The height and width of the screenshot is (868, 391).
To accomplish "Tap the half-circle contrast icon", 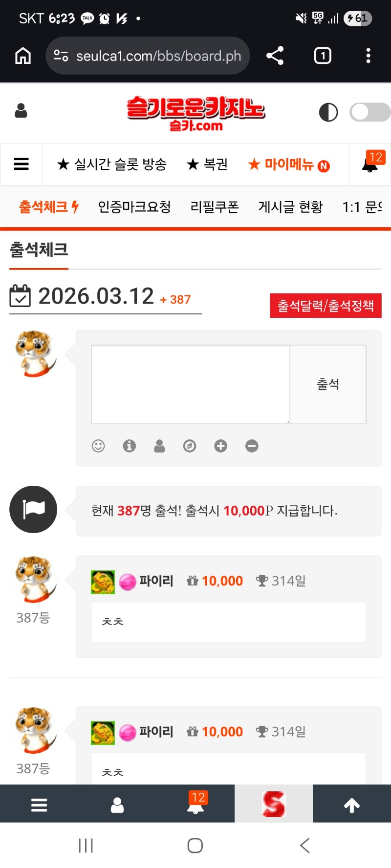I will [328, 112].
